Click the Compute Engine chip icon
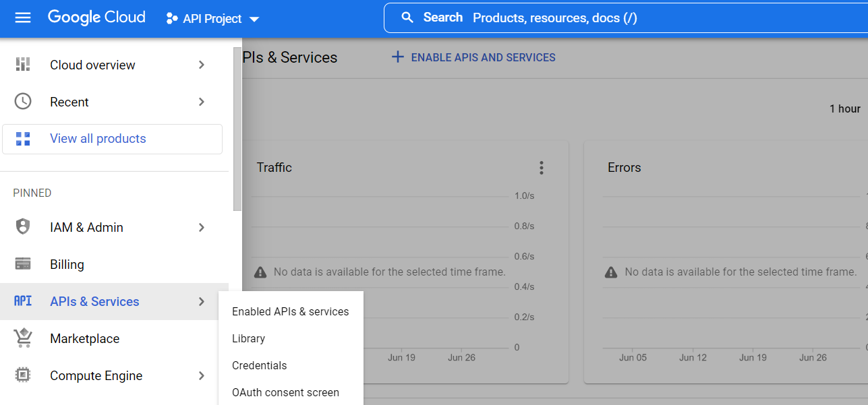 pyautogui.click(x=23, y=375)
